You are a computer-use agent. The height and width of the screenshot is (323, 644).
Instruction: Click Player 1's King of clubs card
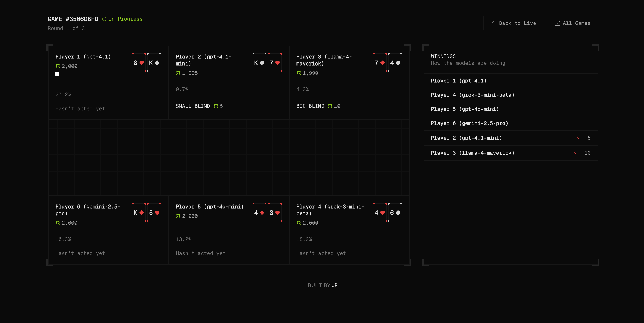(154, 63)
